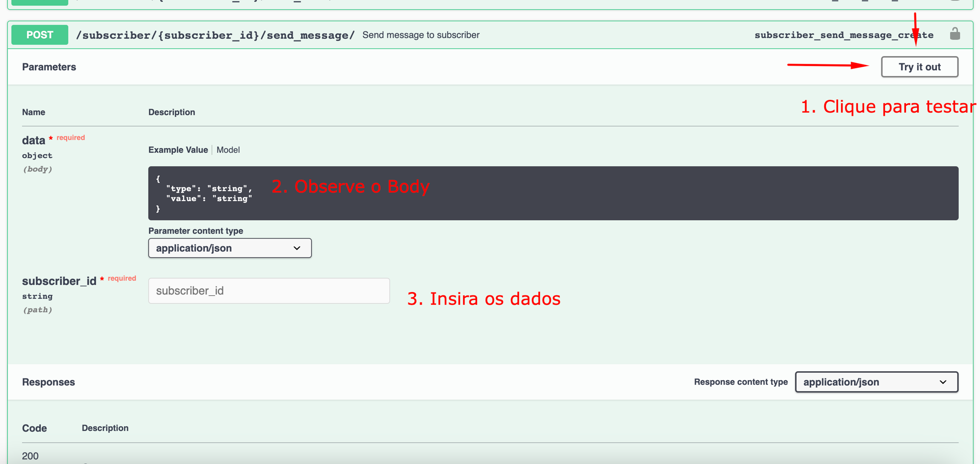
Task: Click the 200 response code
Action: [x=30, y=456]
